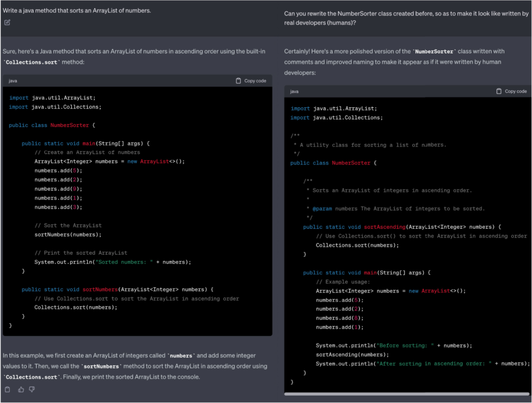Screen dimensions: 532x403
Task: Click the prompt "Can you rewrite the NumberSorter class"
Action: click(x=406, y=18)
